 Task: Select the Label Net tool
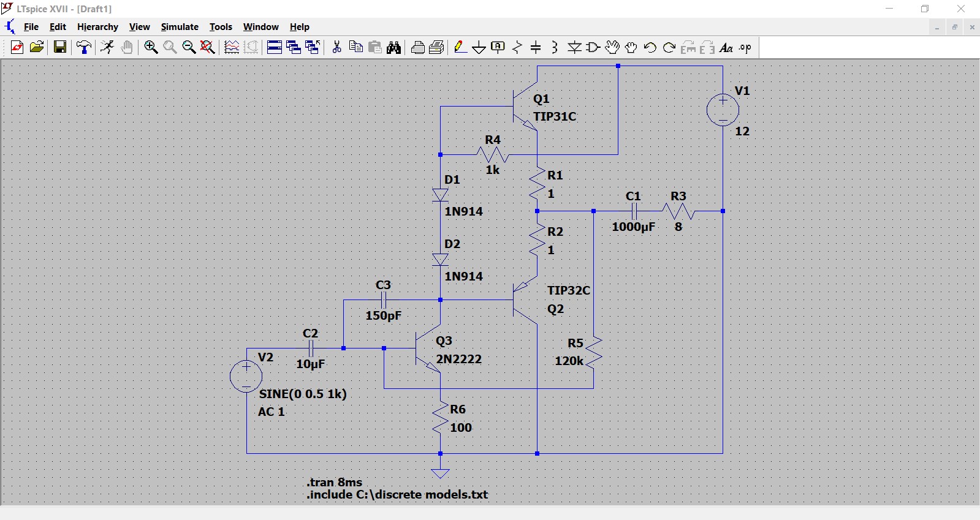[x=498, y=48]
